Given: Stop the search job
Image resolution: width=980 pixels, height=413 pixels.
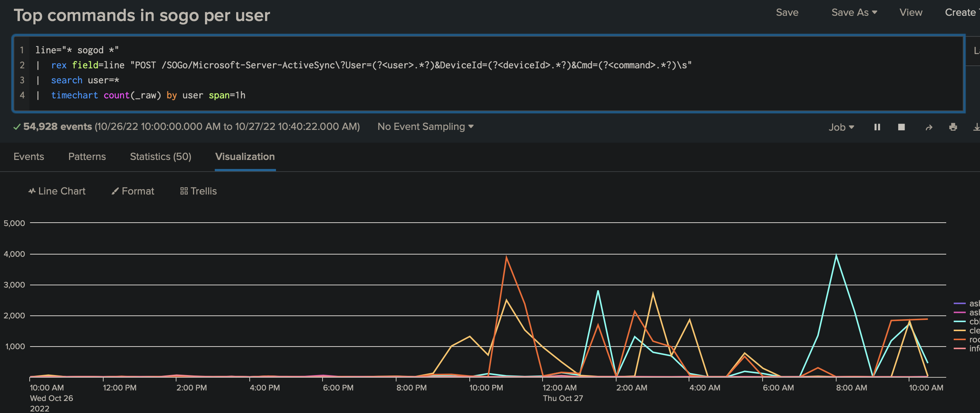Looking at the screenshot, I should pyautogui.click(x=901, y=127).
